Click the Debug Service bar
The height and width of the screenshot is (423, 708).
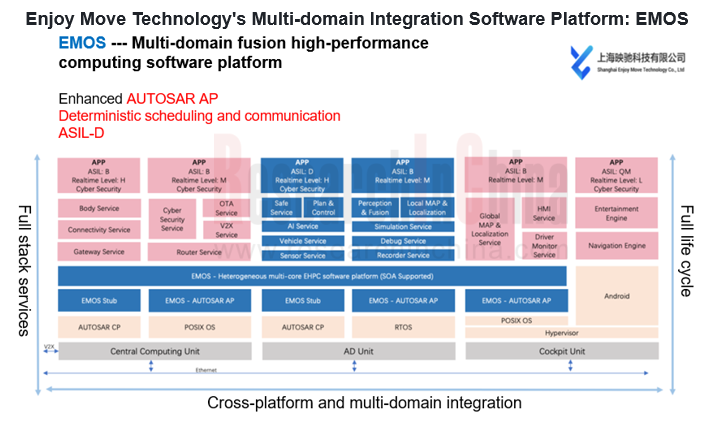tap(403, 241)
